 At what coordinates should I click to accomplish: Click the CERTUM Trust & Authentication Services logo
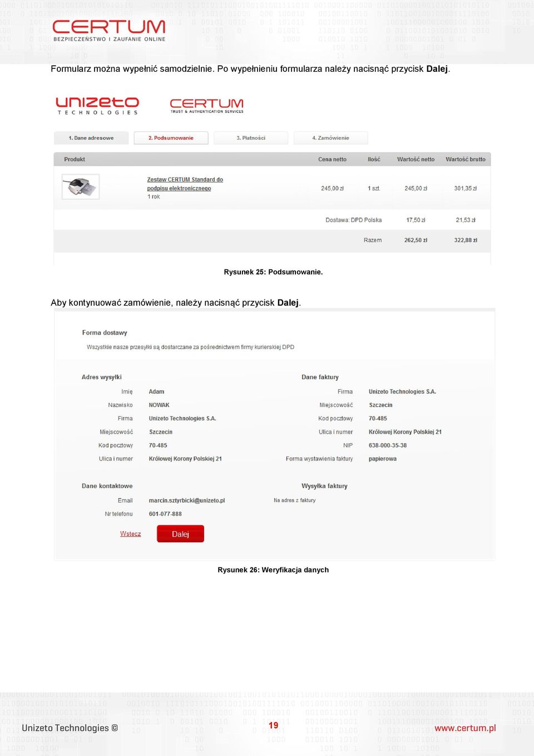(x=206, y=106)
